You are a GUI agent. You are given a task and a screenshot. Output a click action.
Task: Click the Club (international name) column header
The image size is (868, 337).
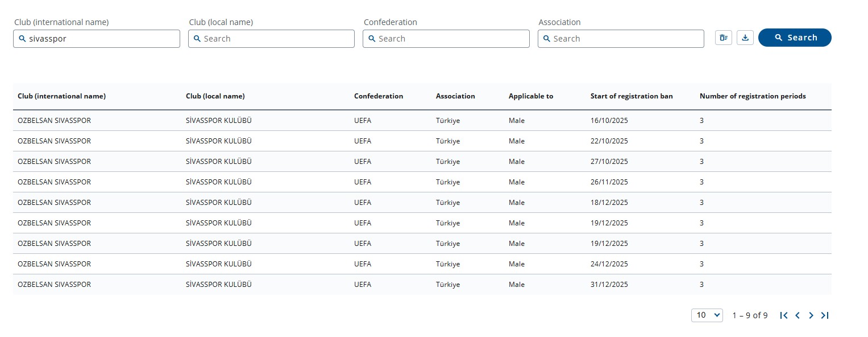(62, 96)
